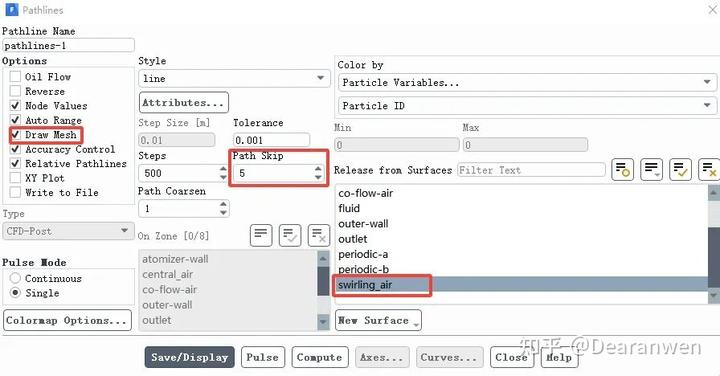Increase Path Skip with up arrow
The image size is (720, 376).
(x=318, y=169)
